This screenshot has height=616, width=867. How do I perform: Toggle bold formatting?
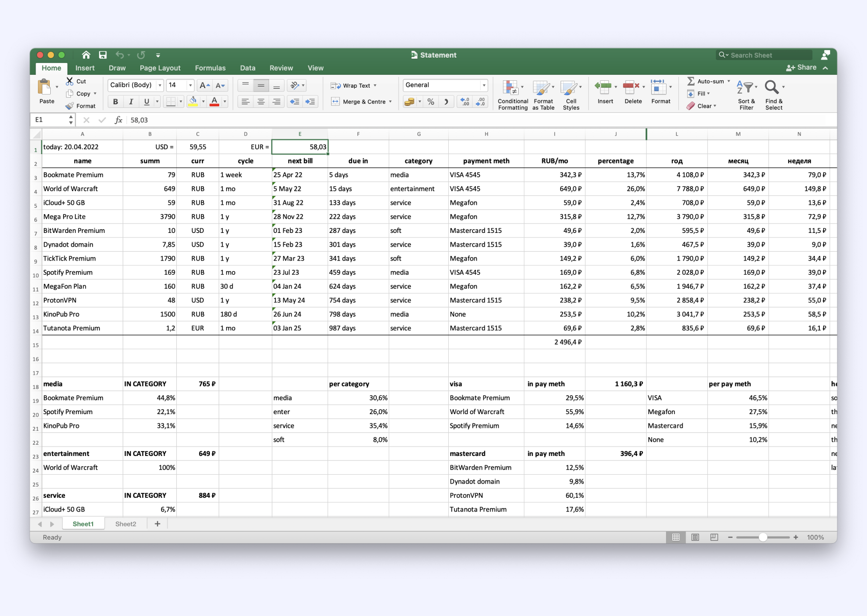click(x=115, y=102)
